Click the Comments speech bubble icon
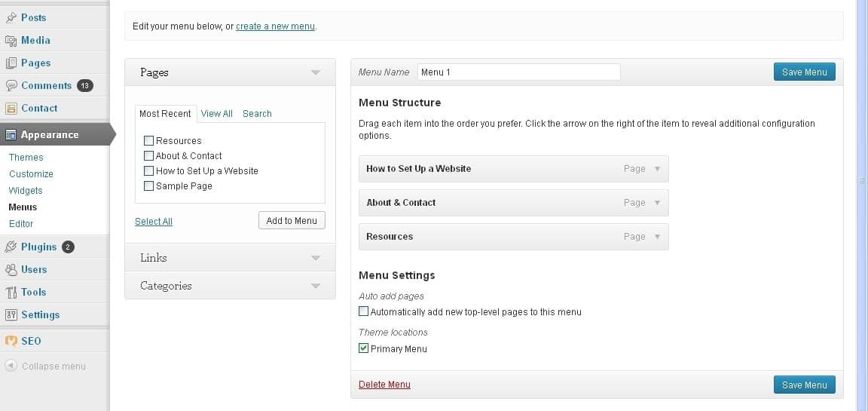 (x=11, y=86)
